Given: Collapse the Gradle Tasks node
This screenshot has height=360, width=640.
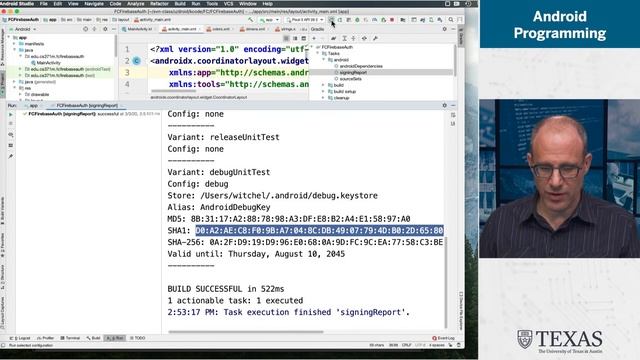Looking at the screenshot, I should (x=318, y=53).
